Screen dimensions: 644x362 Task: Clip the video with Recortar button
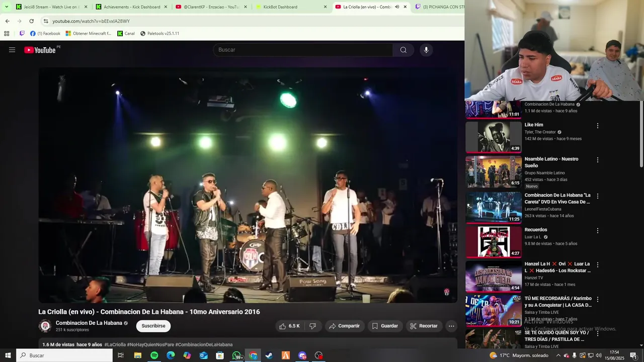(423, 326)
